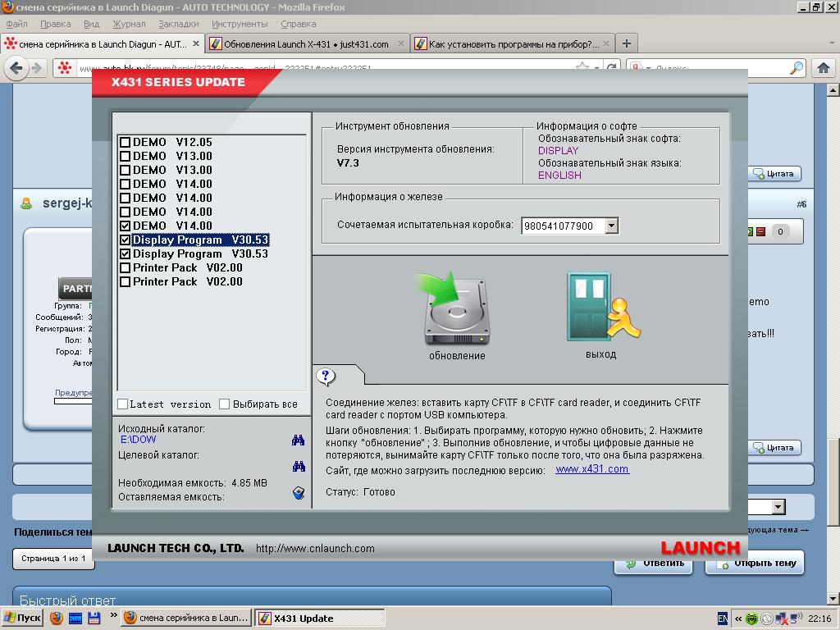
Task: Click the search magnifier in Firefox search box
Action: 797,68
